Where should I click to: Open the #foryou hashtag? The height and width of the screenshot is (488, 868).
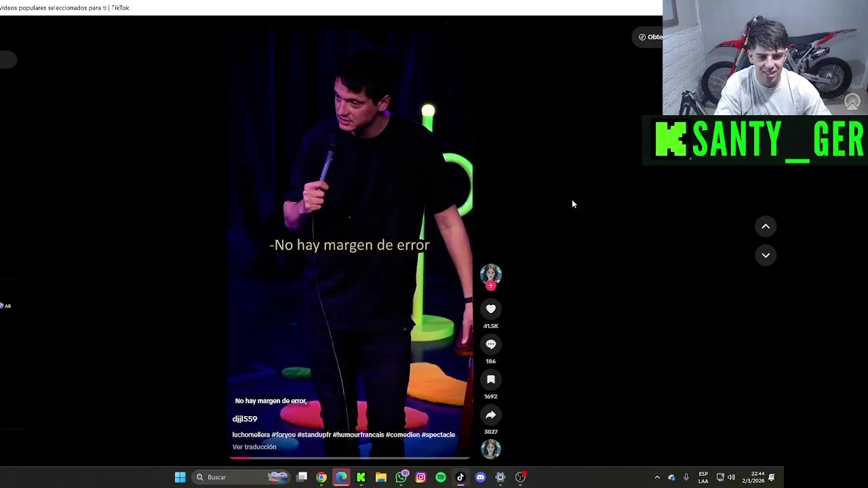coord(283,435)
